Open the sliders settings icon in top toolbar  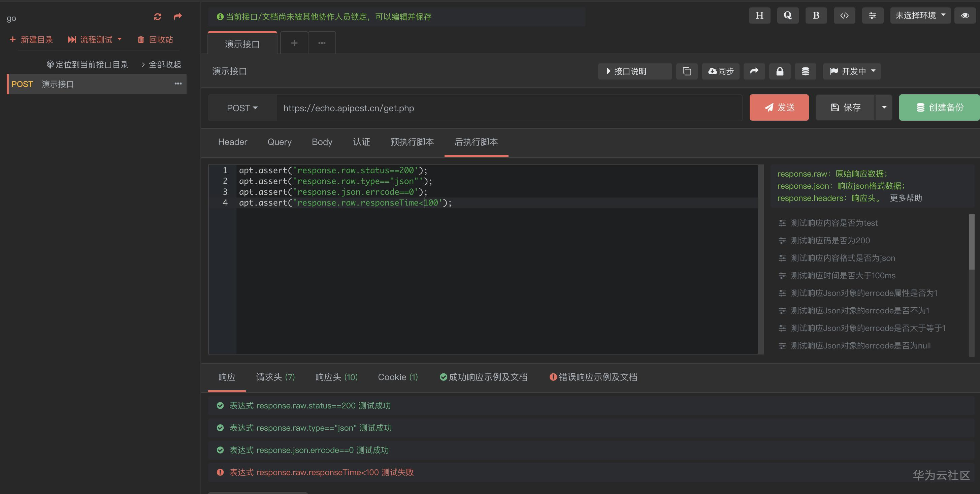[x=873, y=16]
